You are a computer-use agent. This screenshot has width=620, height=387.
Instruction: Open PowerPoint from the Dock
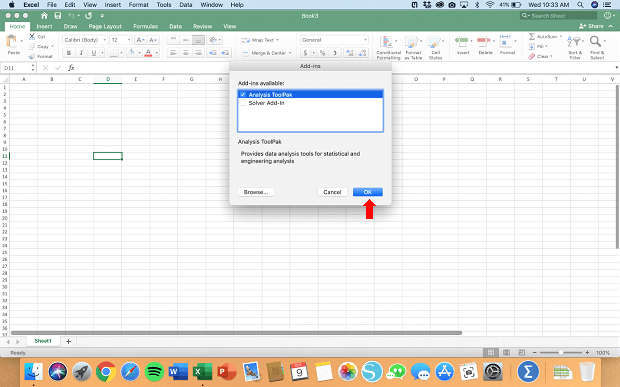pyautogui.click(x=227, y=372)
